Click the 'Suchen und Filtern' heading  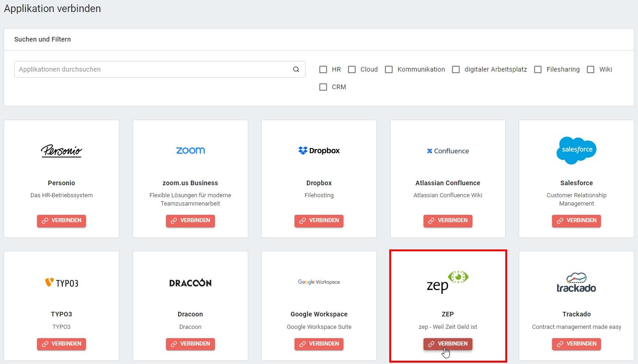[43, 39]
